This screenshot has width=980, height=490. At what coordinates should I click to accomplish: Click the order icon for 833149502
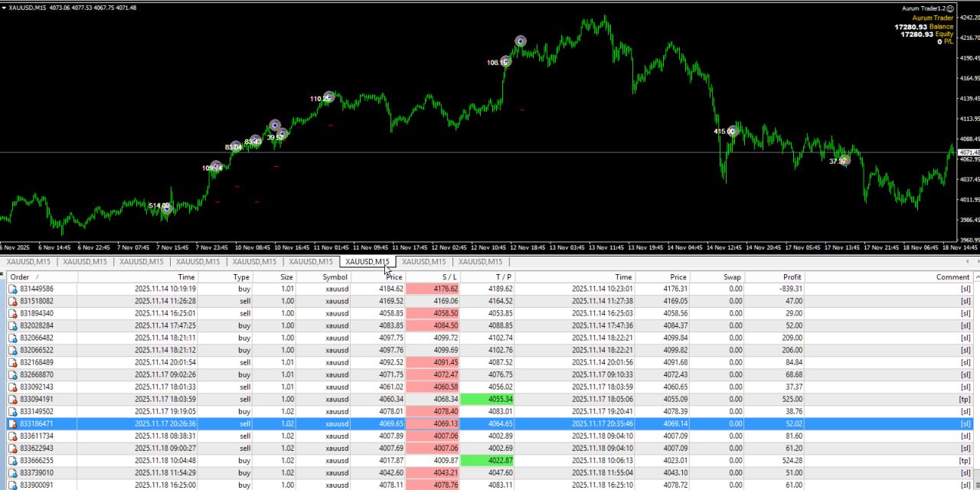(x=12, y=412)
